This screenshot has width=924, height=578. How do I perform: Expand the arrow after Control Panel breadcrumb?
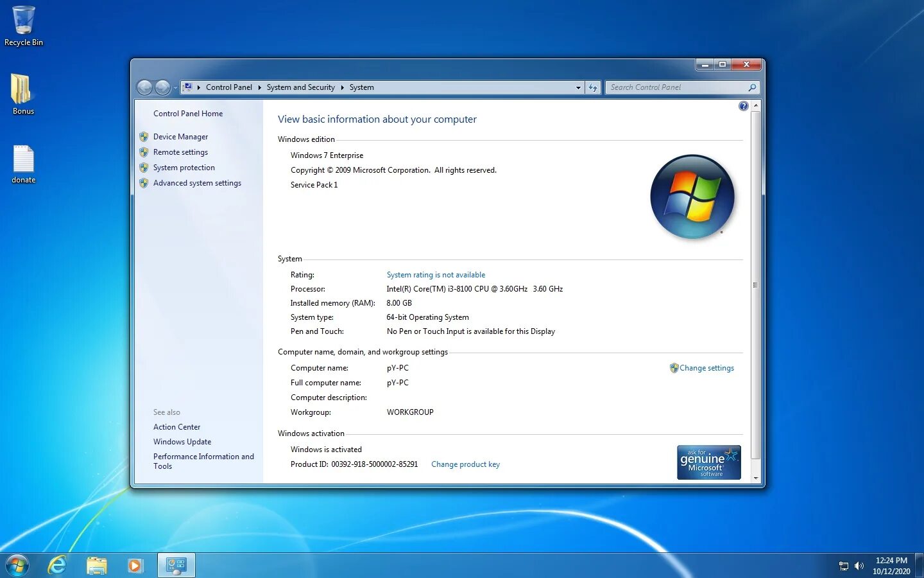click(260, 87)
